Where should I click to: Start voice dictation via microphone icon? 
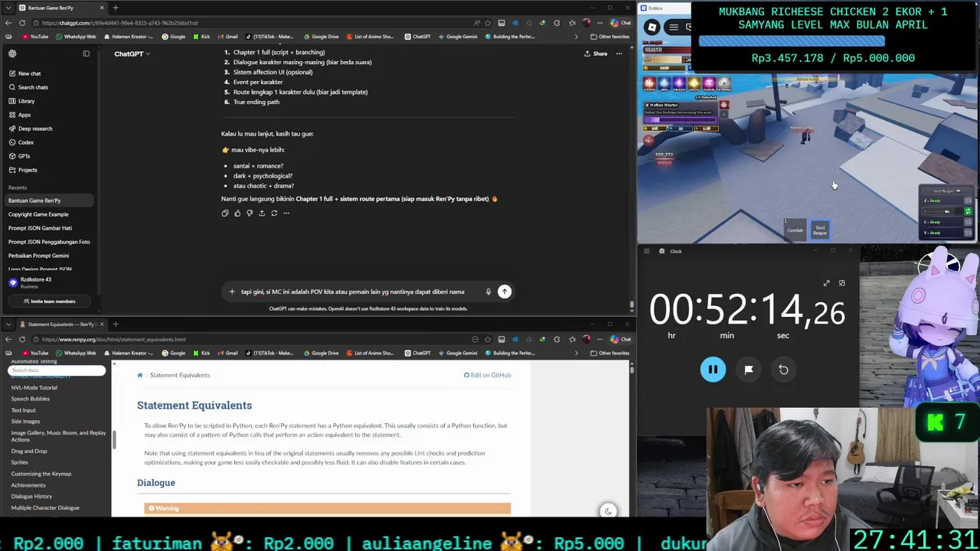coord(488,292)
